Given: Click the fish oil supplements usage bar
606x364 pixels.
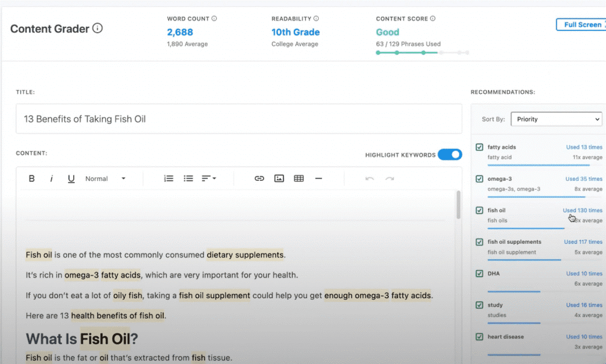Looking at the screenshot, I should tap(524, 260).
